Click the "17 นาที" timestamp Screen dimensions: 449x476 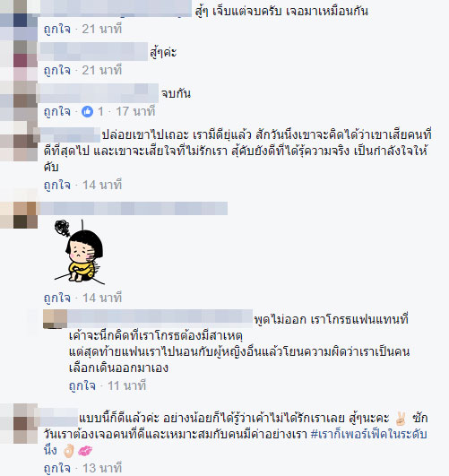coord(135,112)
